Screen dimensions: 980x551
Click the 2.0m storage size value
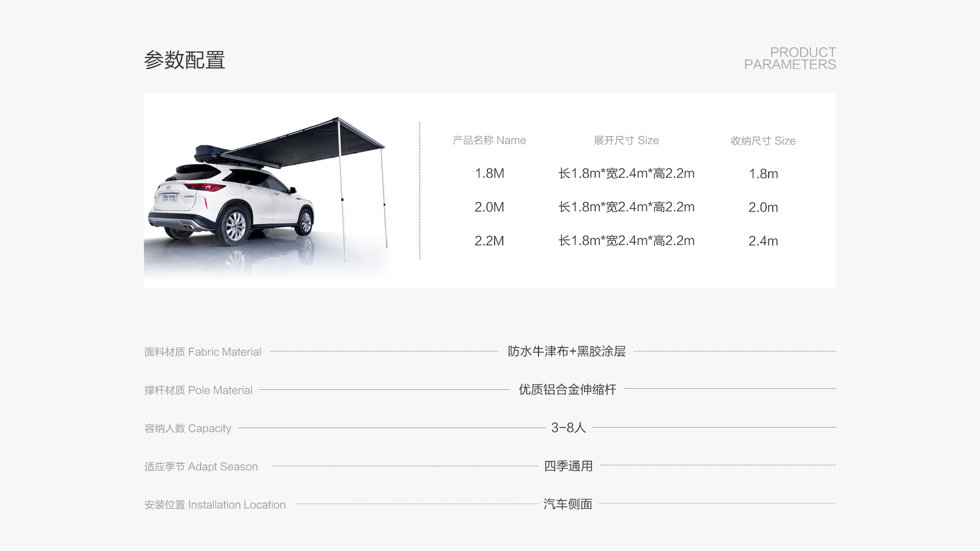coord(763,207)
